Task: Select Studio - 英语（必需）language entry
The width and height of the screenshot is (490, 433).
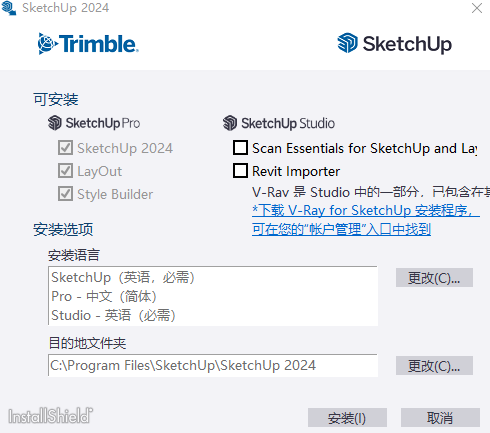Action: [x=113, y=315]
